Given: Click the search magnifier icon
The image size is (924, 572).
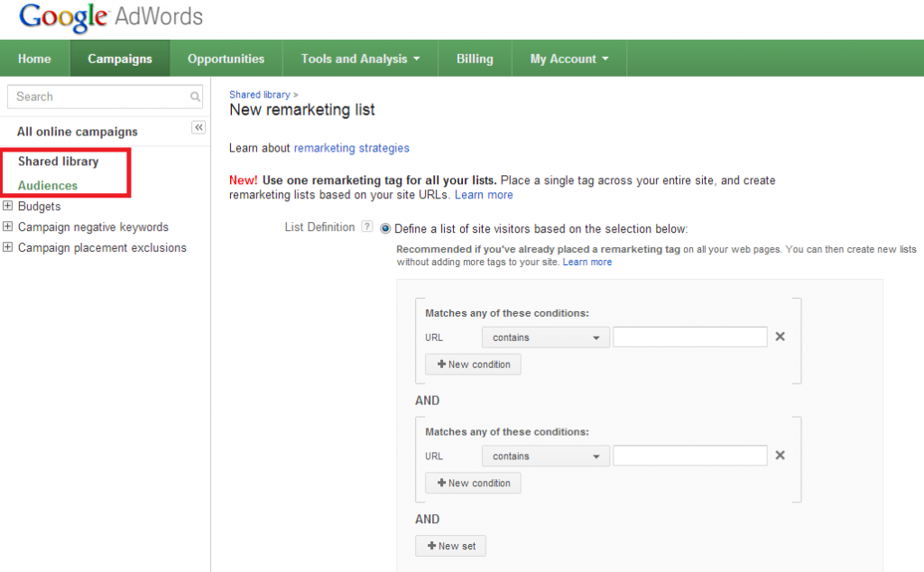Looking at the screenshot, I should pyautogui.click(x=195, y=97).
